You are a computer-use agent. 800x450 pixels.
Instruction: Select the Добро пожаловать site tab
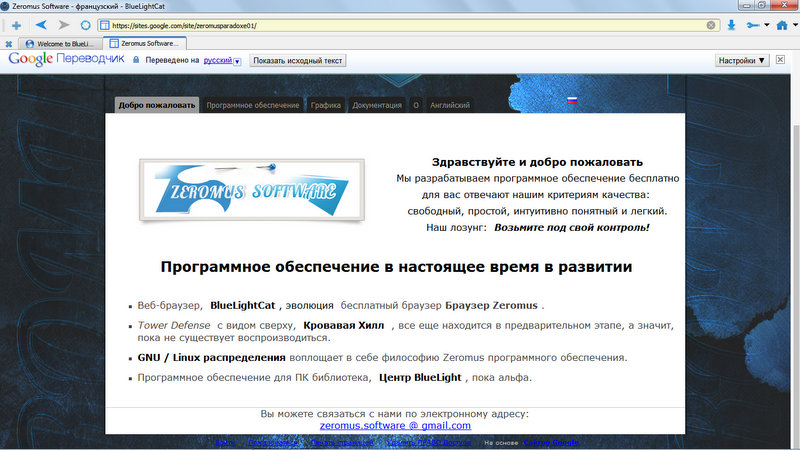click(x=157, y=105)
